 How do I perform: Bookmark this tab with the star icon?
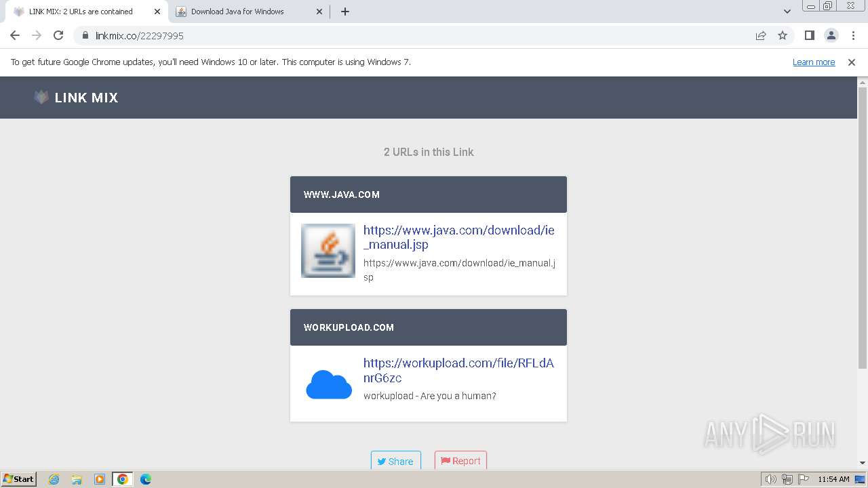pyautogui.click(x=783, y=35)
